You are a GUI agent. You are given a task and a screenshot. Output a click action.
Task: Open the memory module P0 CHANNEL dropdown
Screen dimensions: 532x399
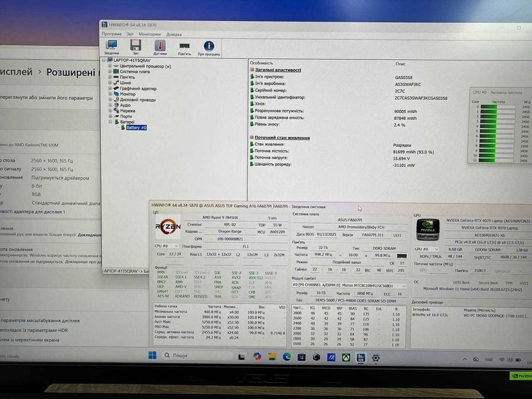pyautogui.click(x=349, y=286)
